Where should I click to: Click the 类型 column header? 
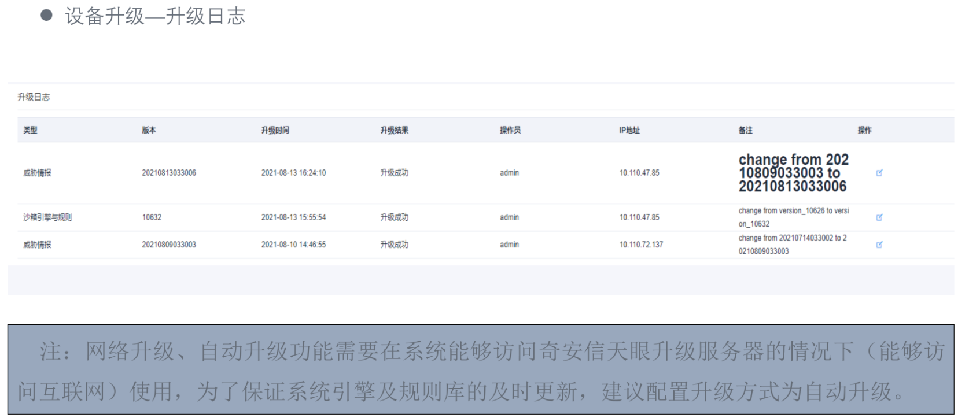[x=30, y=130]
